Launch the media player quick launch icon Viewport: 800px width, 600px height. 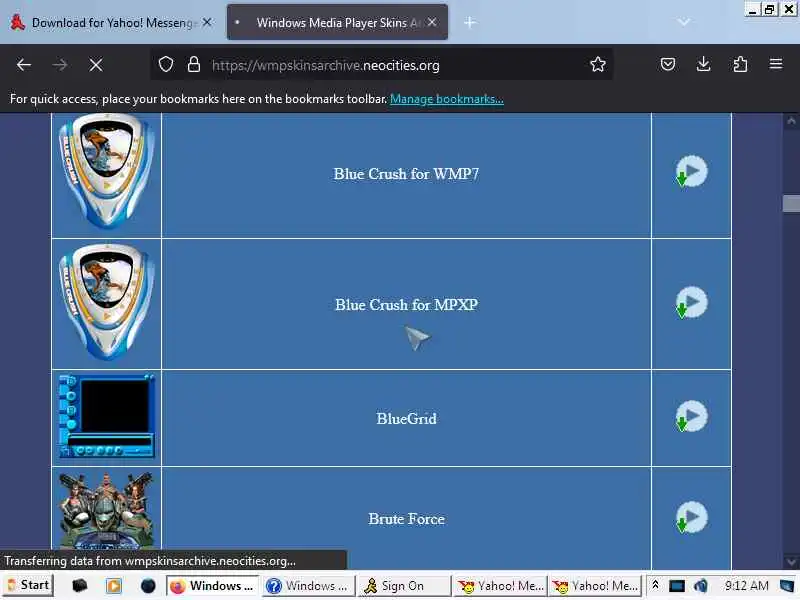(113, 586)
